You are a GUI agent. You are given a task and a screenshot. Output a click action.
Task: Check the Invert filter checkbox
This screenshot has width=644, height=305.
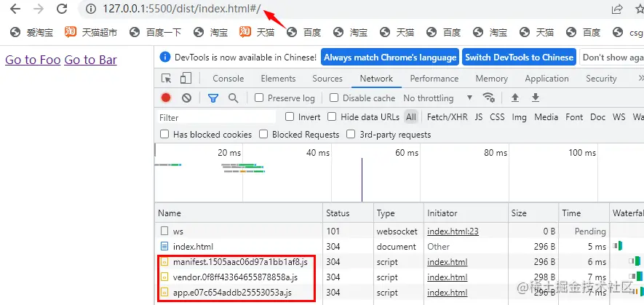pyautogui.click(x=290, y=117)
